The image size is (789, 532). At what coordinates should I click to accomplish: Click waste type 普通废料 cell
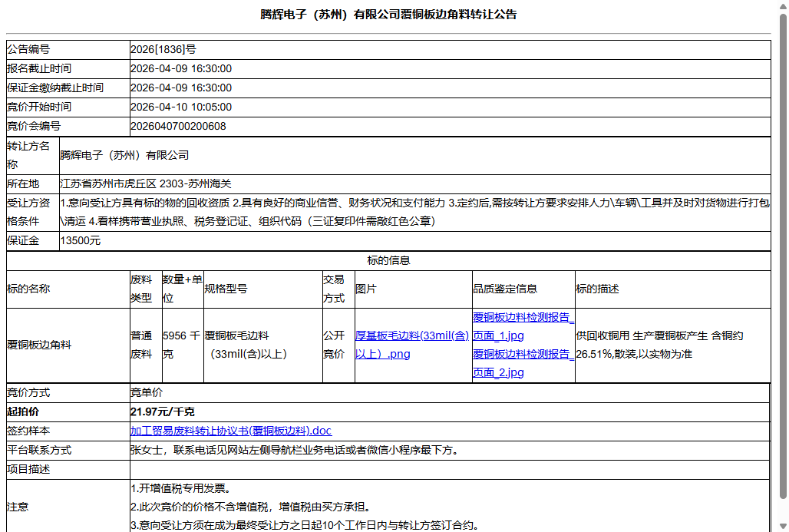146,345
